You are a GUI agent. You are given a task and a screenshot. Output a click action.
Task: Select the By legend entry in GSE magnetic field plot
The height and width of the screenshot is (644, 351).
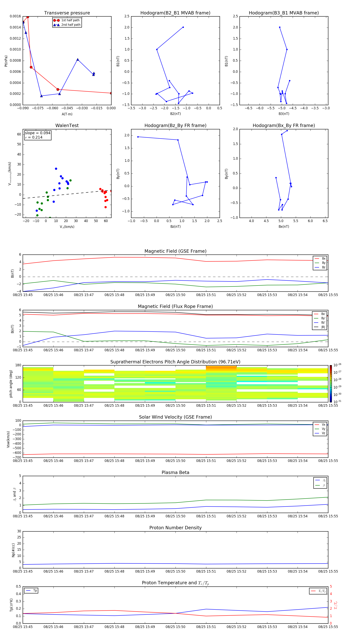point(320,263)
